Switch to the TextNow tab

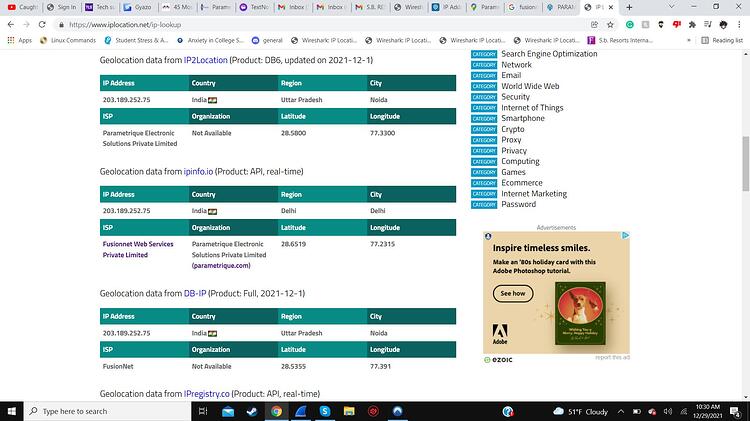point(254,7)
